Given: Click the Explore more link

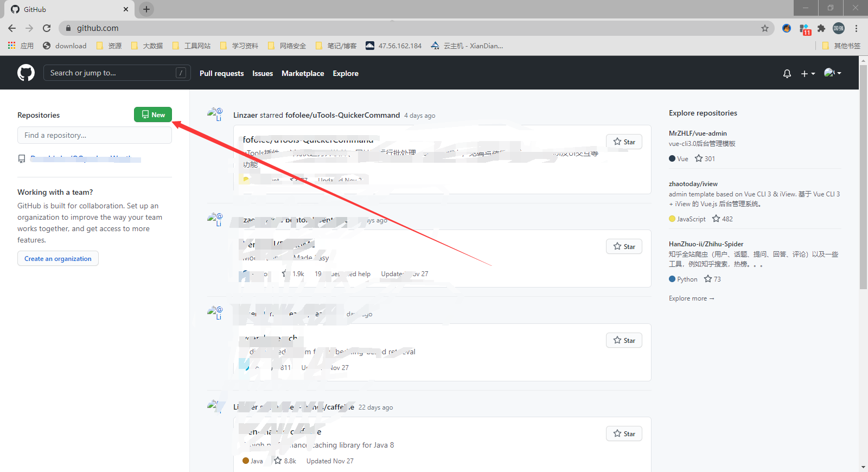Looking at the screenshot, I should [692, 298].
